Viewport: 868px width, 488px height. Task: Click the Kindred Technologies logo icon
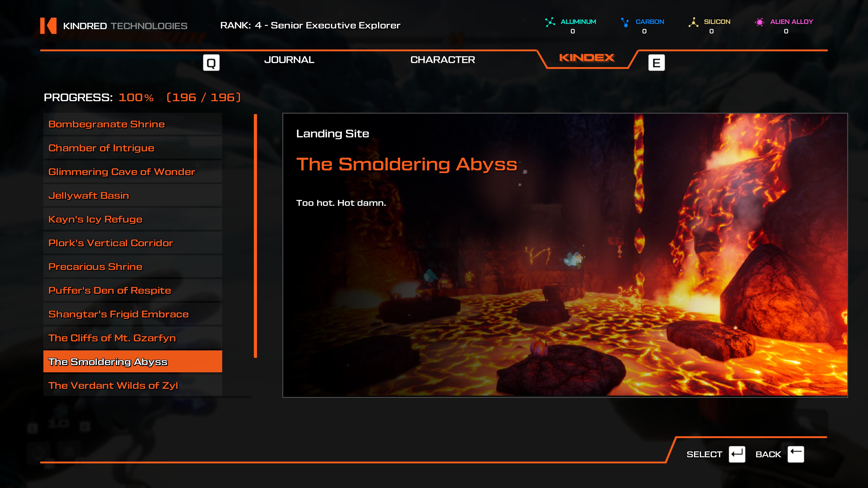point(48,26)
